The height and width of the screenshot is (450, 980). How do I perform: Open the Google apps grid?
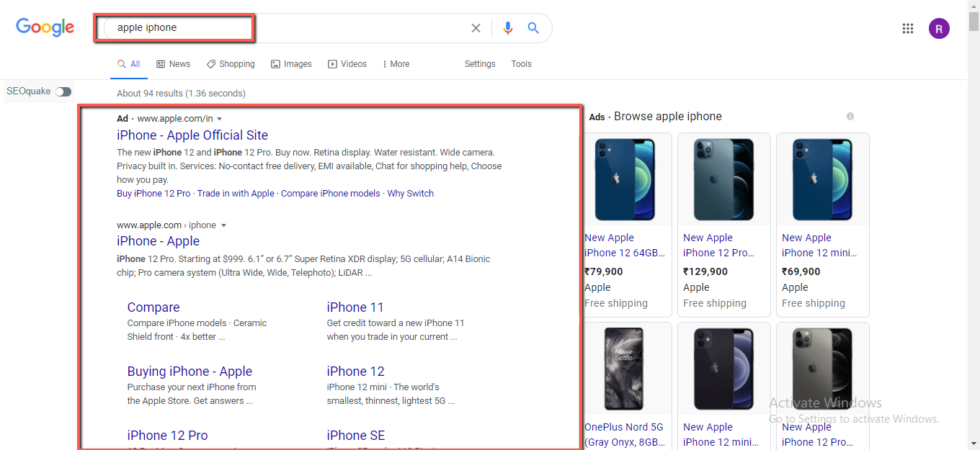[x=908, y=28]
